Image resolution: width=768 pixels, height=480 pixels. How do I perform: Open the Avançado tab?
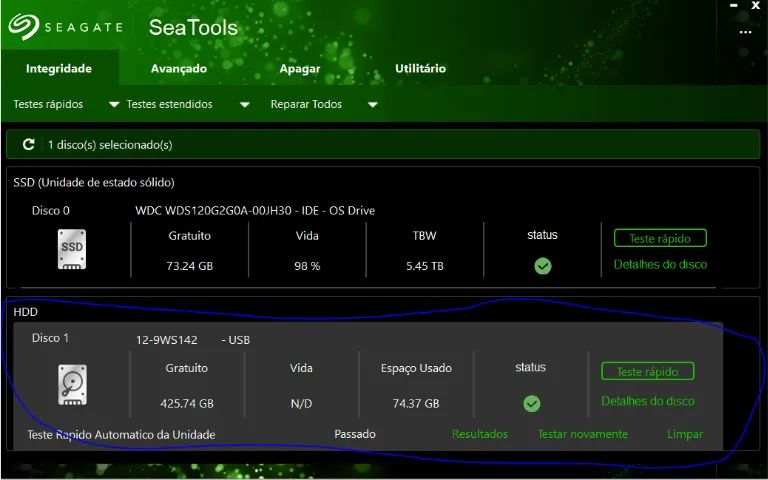[x=179, y=68]
